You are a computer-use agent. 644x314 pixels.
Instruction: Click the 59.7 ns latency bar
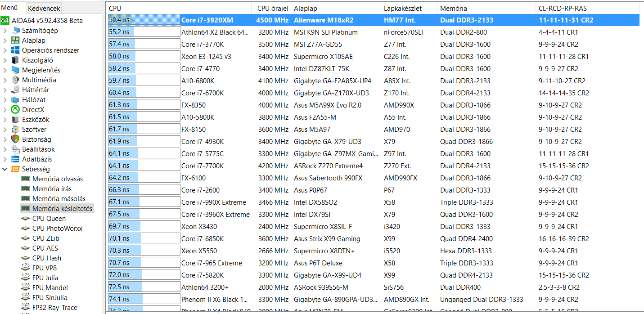144,81
